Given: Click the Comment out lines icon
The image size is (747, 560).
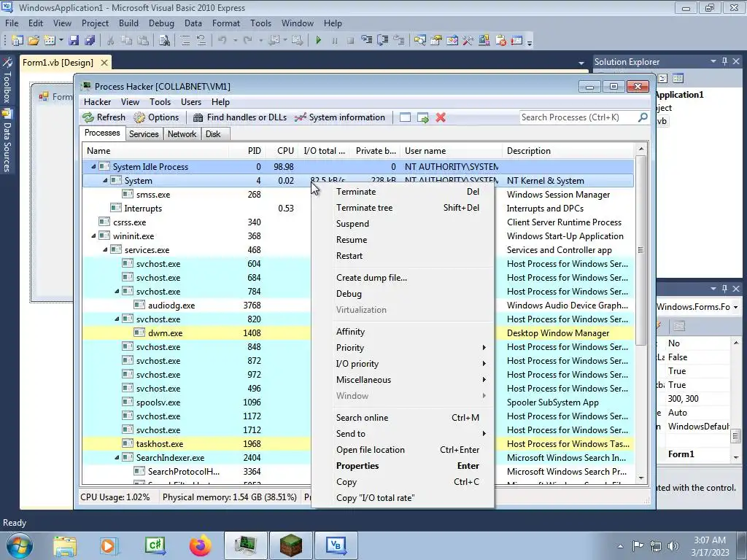Looking at the screenshot, I should click(185, 41).
